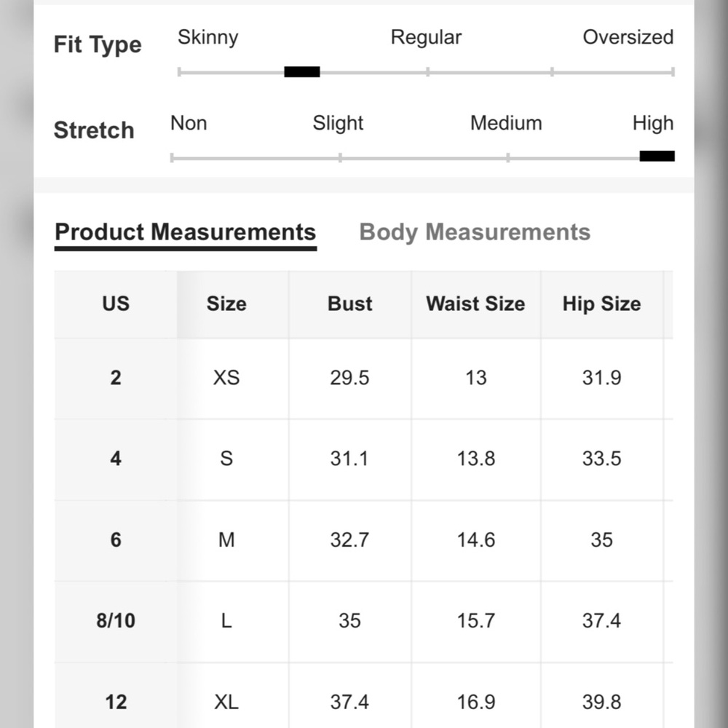Click the 15.7 waist value for L
Screen dimensions: 728x728
(476, 621)
